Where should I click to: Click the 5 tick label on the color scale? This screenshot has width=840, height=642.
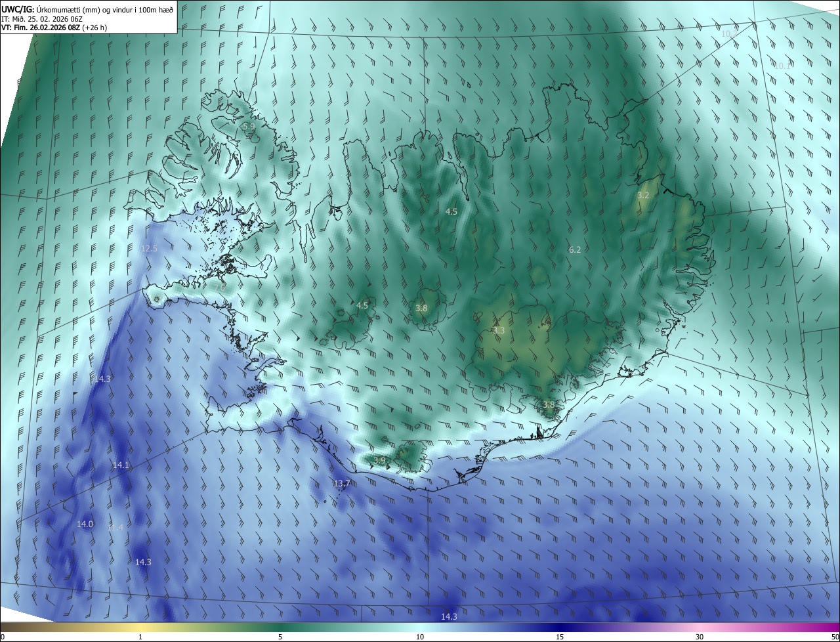(280, 637)
